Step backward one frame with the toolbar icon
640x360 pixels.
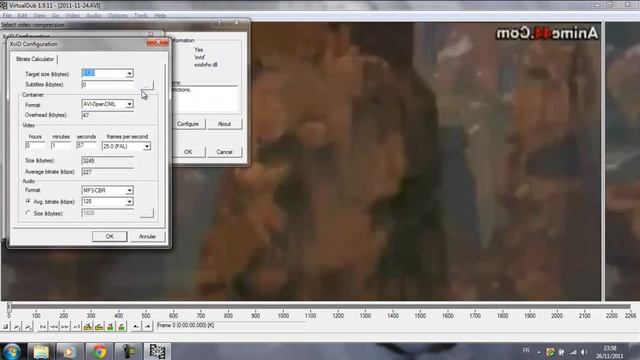[54, 326]
